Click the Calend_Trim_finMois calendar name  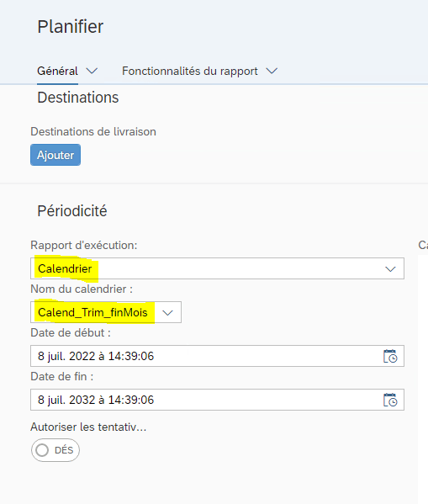[x=92, y=312]
